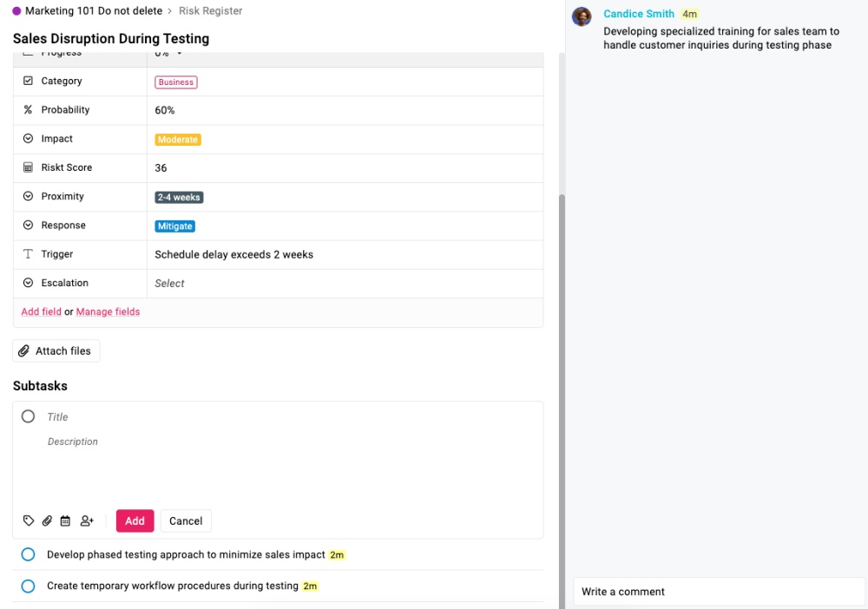Click Candice Smith's avatar

(x=582, y=17)
